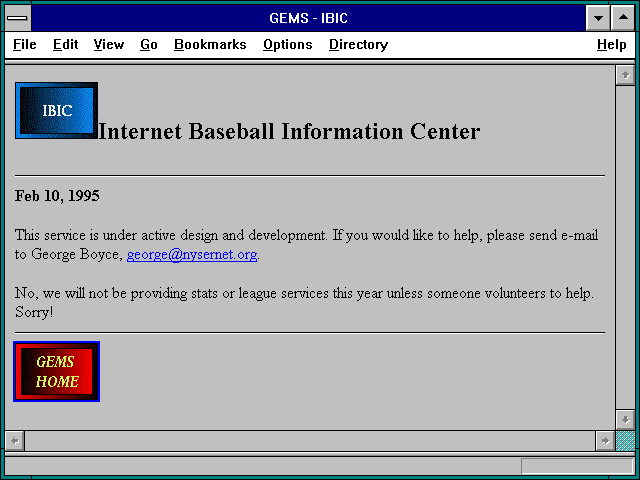Screen dimensions: 640x480
Task: Click the horizontal scrollbar left arrow
Action: [15, 441]
